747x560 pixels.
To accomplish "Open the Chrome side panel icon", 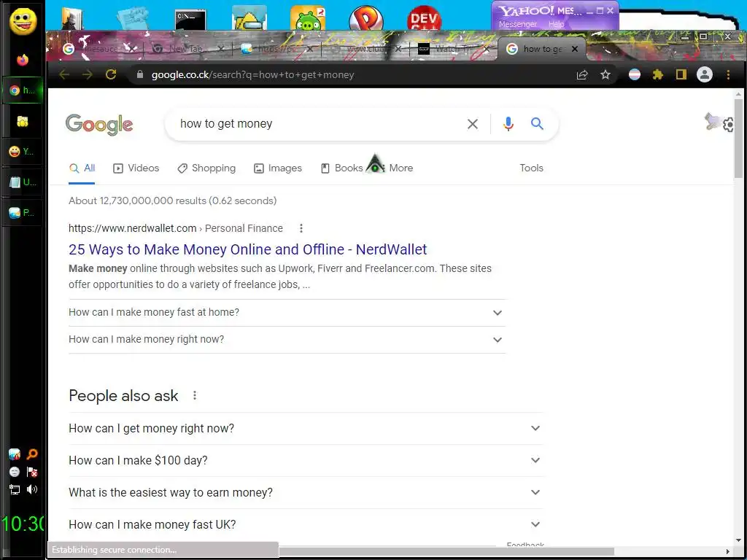I will (x=681, y=75).
